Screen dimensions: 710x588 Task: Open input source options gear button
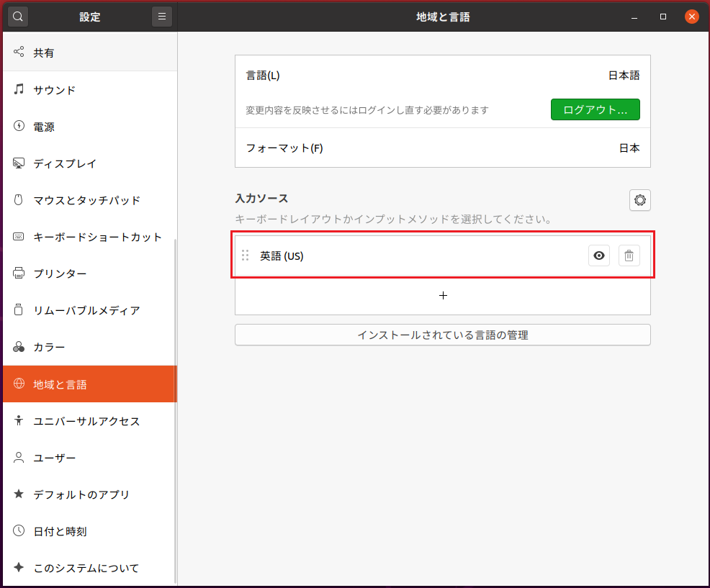(640, 200)
